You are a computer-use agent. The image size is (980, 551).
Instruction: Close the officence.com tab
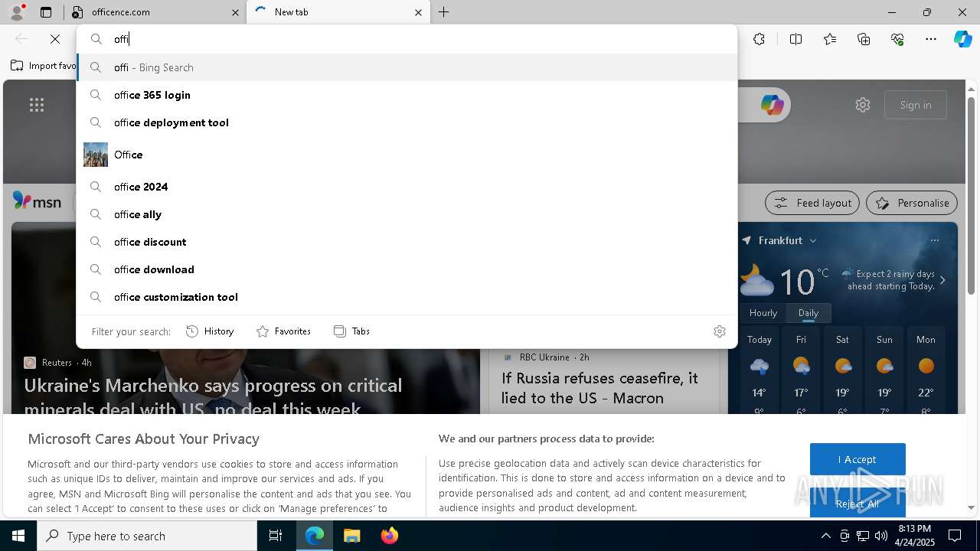coord(235,12)
